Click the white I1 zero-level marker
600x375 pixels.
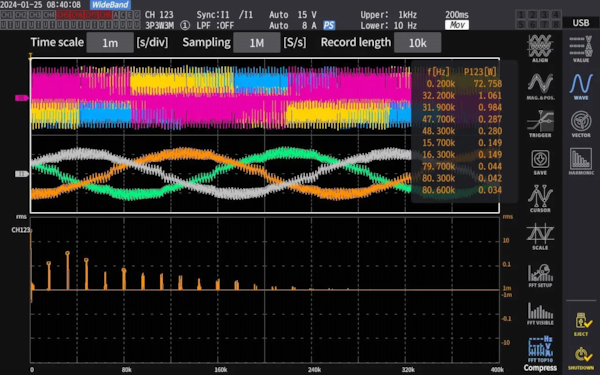[21, 174]
